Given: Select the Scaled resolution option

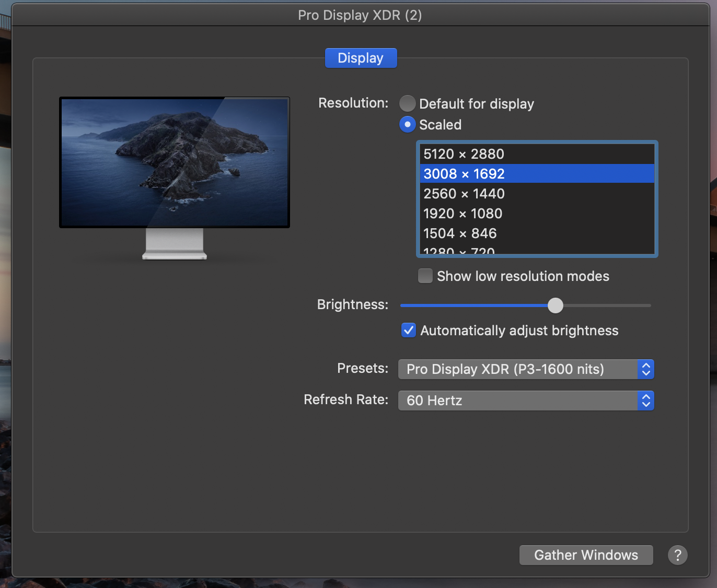Looking at the screenshot, I should (x=408, y=124).
